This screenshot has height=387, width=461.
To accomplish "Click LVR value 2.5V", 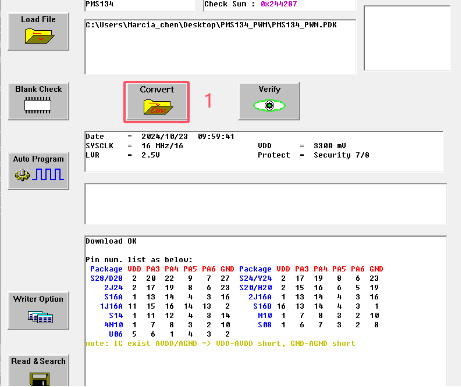I will pos(150,155).
